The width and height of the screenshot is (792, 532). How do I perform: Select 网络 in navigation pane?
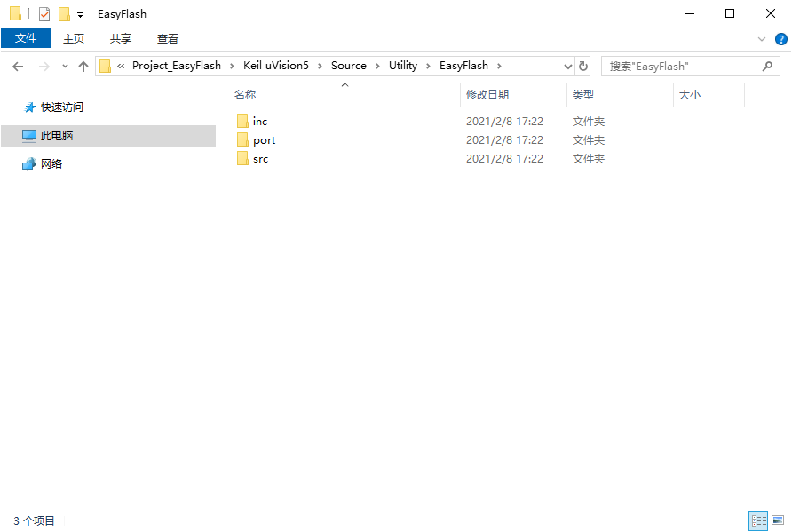[x=51, y=163]
